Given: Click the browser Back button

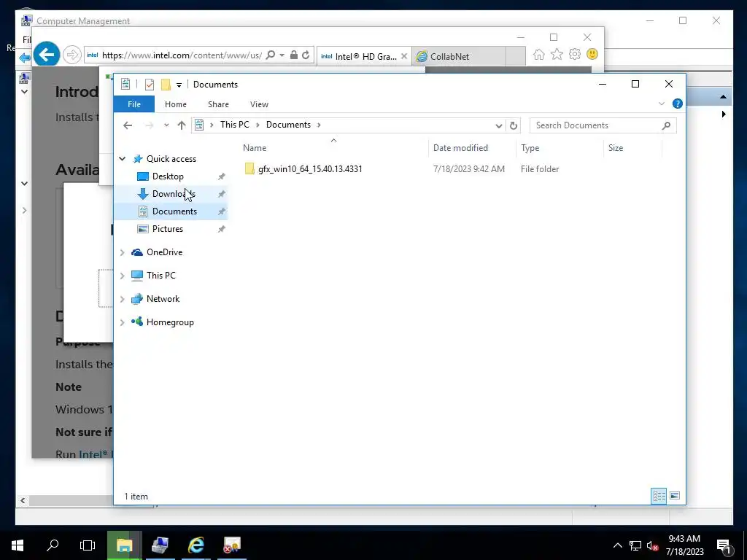Looking at the screenshot, I should (46, 55).
